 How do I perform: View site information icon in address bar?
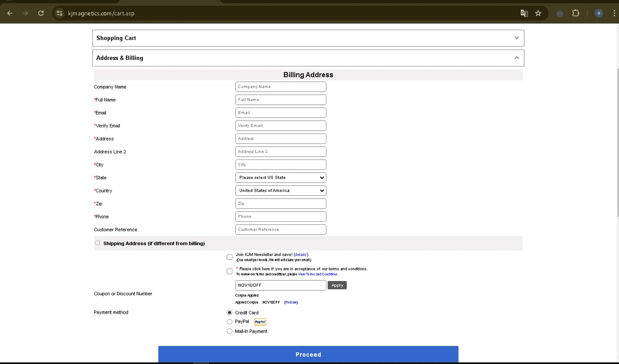tap(59, 13)
